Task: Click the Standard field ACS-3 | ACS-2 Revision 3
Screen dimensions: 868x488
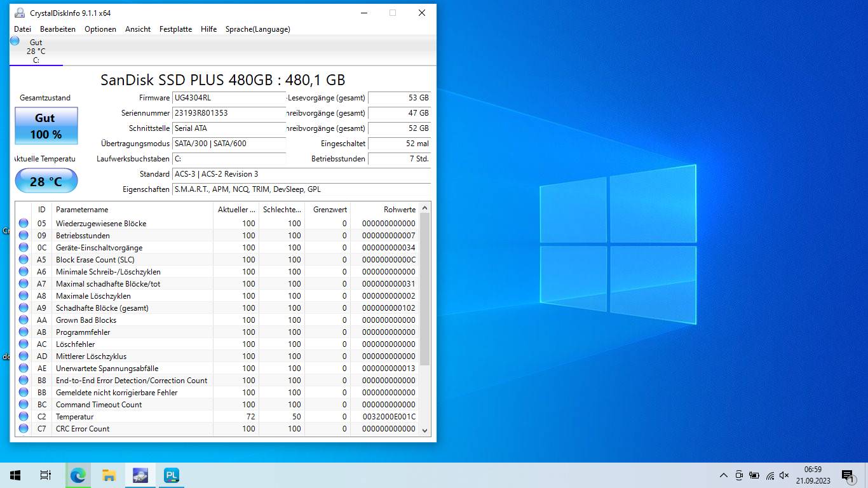Action: [301, 174]
